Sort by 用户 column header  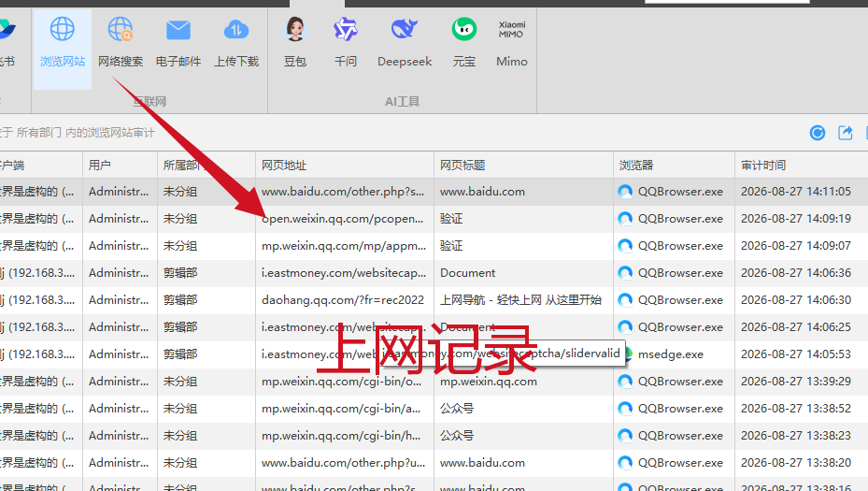pyautogui.click(x=120, y=166)
